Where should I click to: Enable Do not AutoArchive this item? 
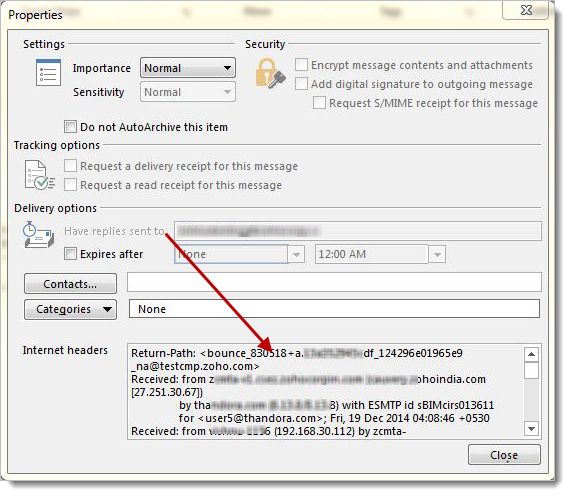70,127
